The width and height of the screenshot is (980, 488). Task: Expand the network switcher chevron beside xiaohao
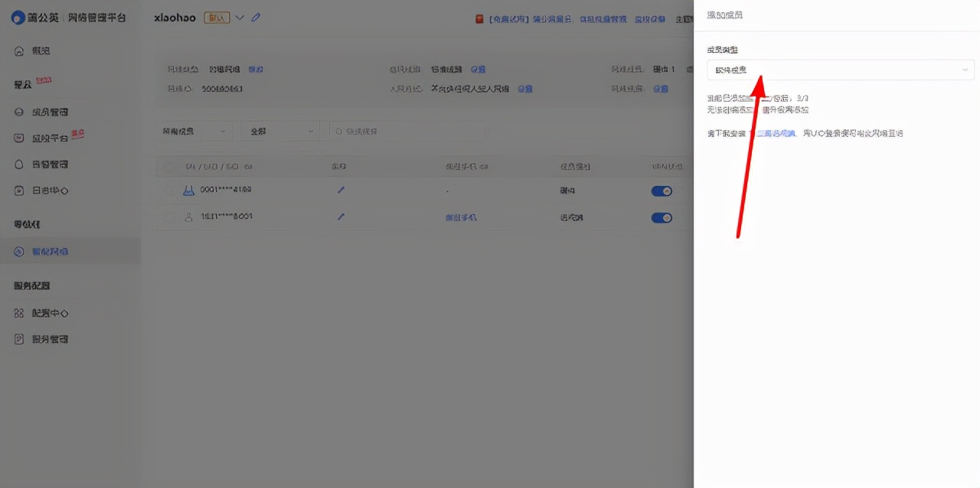[240, 18]
